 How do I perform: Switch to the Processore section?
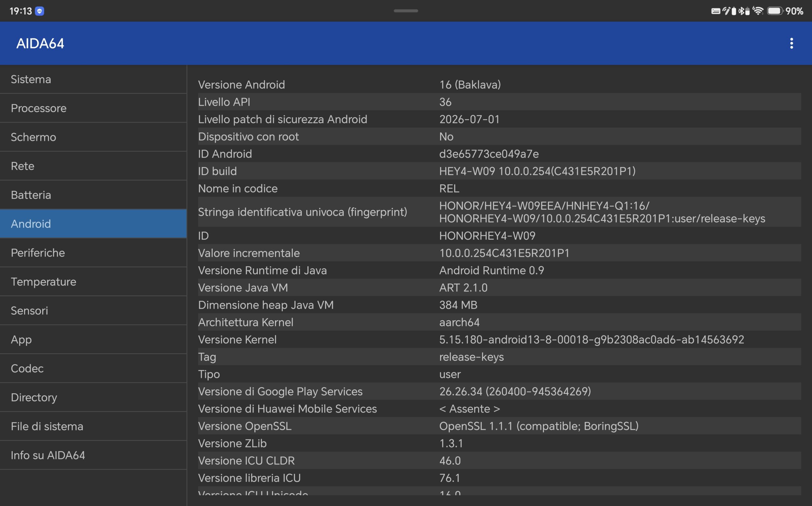tap(93, 108)
